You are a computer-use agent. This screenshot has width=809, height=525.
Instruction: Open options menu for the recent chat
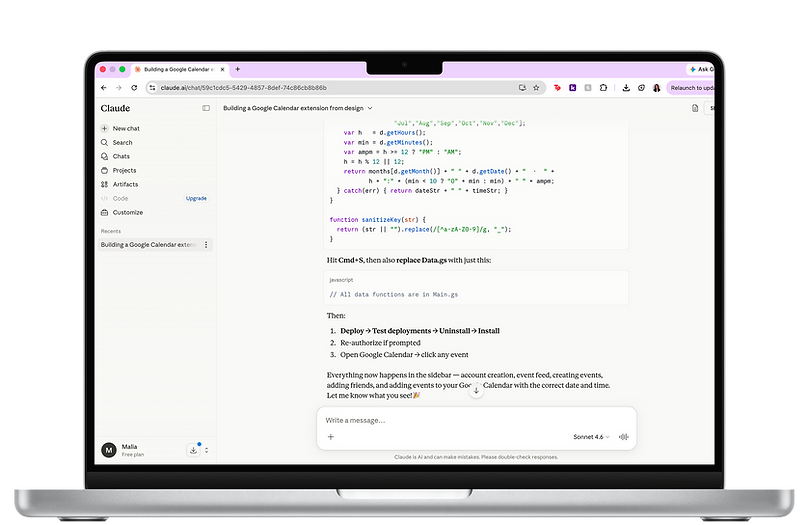click(x=206, y=244)
